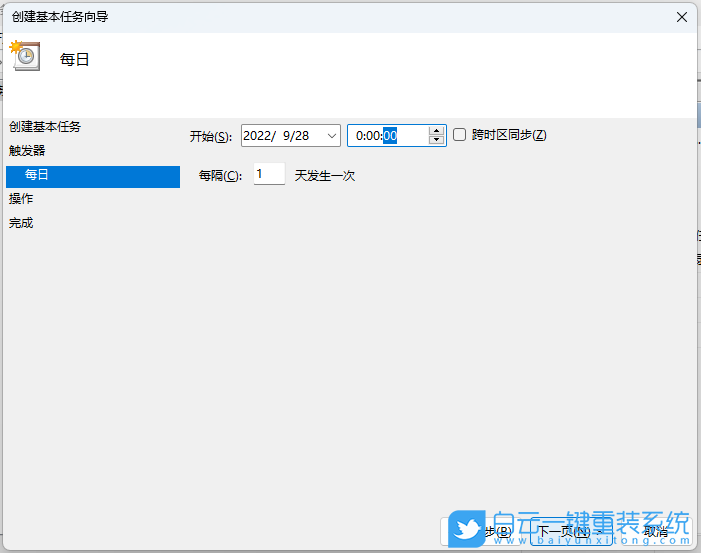Click the 2022/ 9/28 date value
Screen dimensions: 701x553
coord(276,135)
